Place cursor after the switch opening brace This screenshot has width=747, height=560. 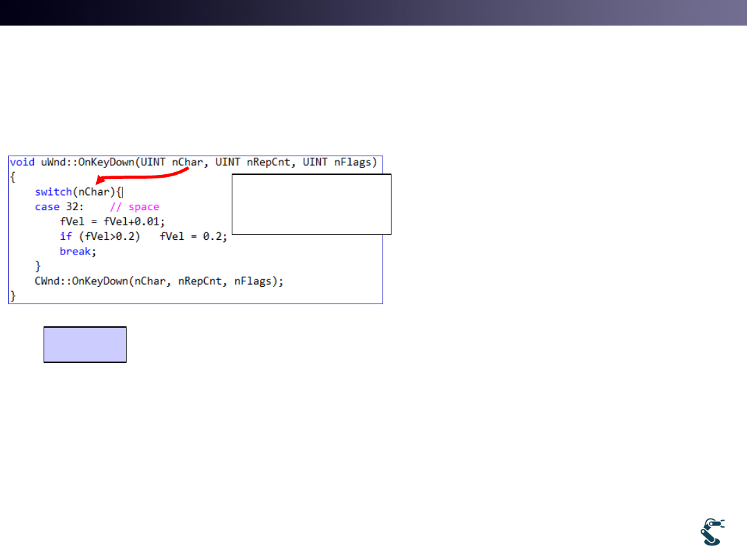122,192
